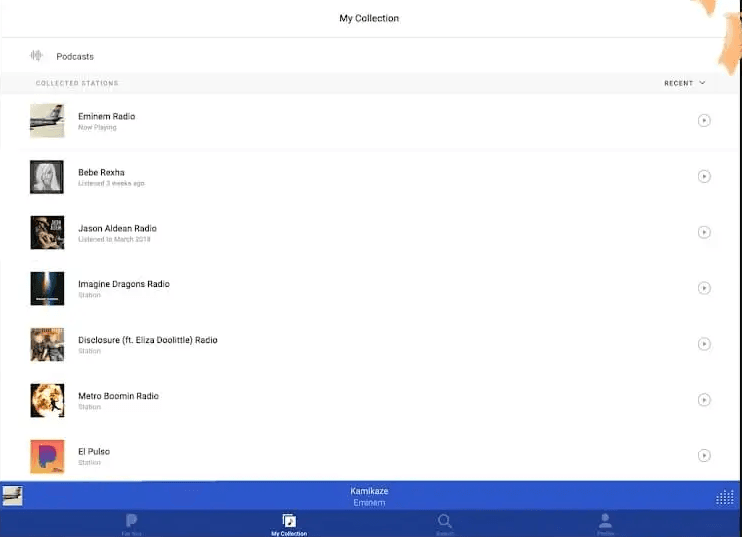Select Disclosure (ft. Eliza Doolittle) Radio title

click(x=148, y=340)
